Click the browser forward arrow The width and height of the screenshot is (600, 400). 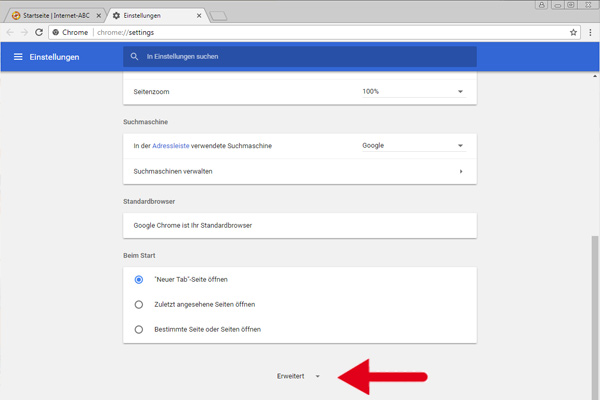(x=25, y=32)
